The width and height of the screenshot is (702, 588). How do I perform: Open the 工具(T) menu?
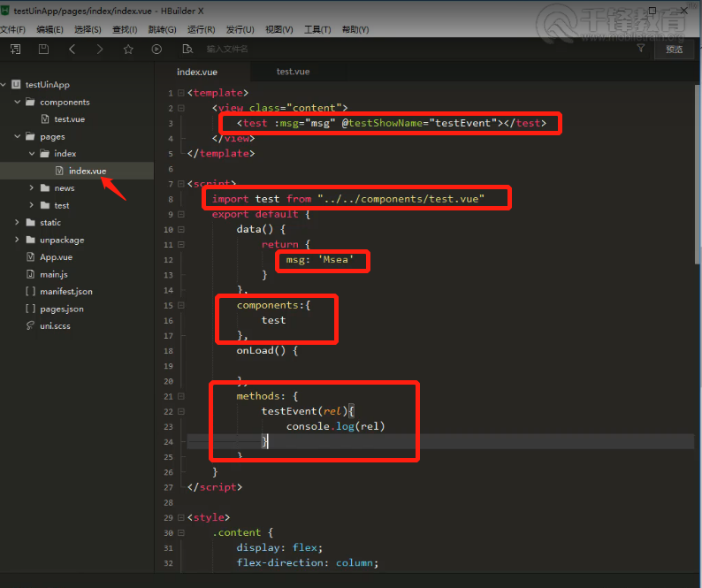[x=317, y=29]
